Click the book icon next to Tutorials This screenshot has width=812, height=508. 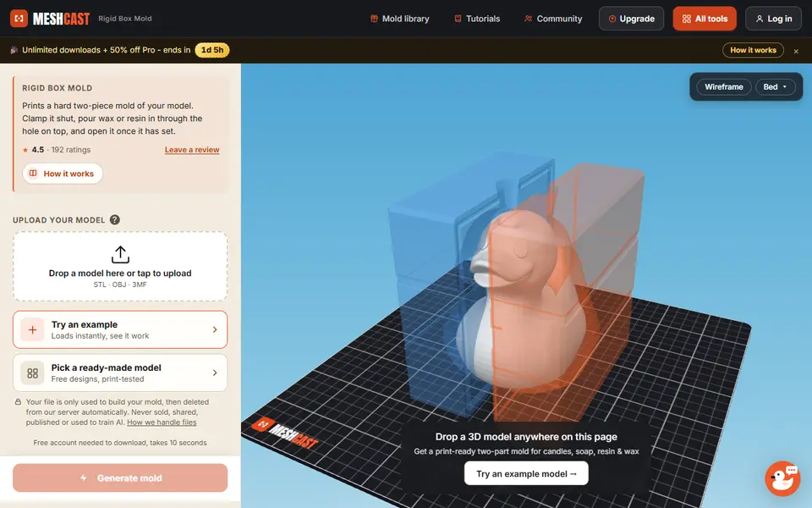click(x=458, y=19)
